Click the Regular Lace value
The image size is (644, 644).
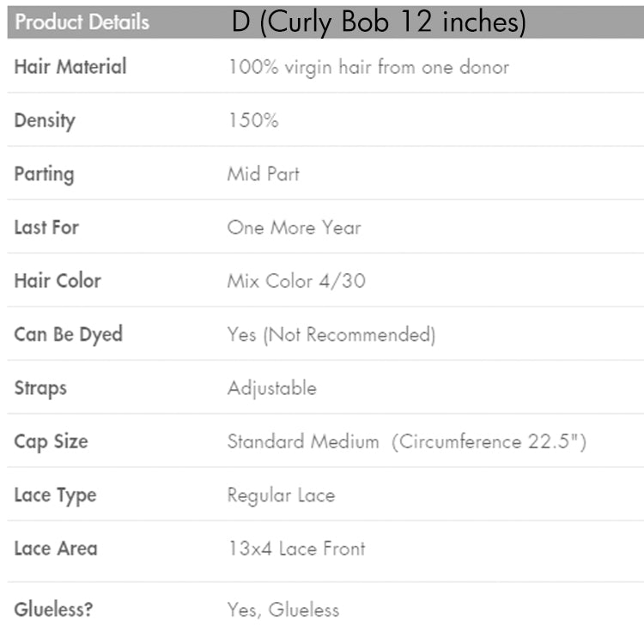coord(281,495)
